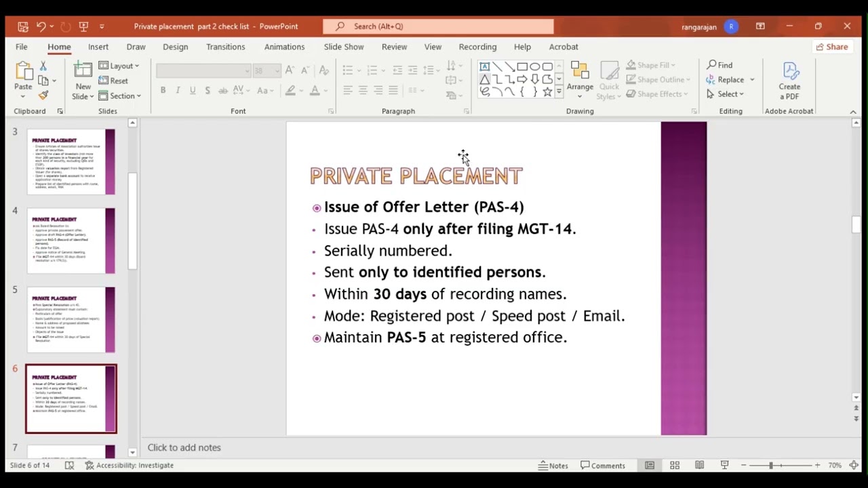
Task: Click the Clear All Formatting icon
Action: pyautogui.click(x=323, y=70)
